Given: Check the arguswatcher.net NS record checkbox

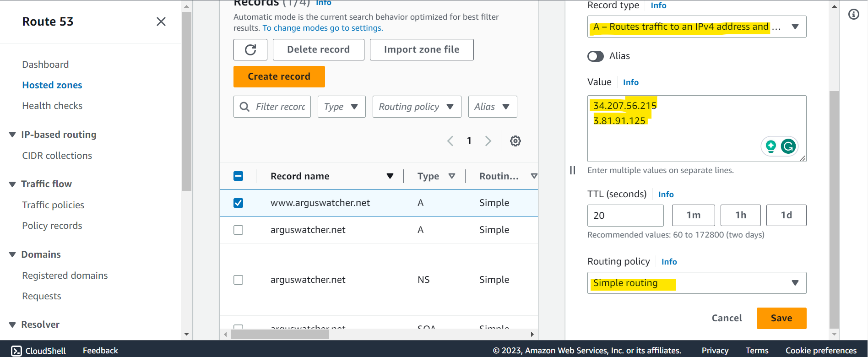Looking at the screenshot, I should pyautogui.click(x=238, y=280).
